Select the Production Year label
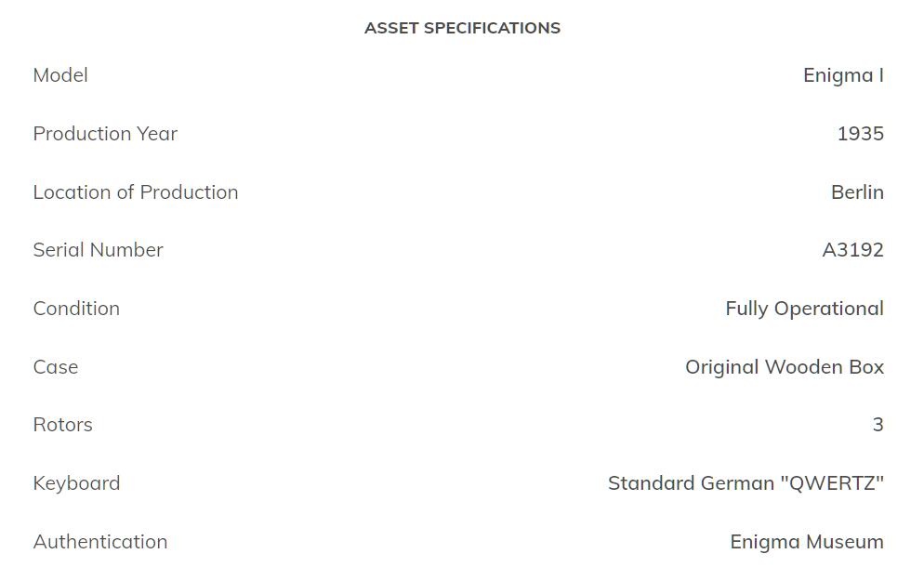The image size is (924, 567). [x=105, y=134]
